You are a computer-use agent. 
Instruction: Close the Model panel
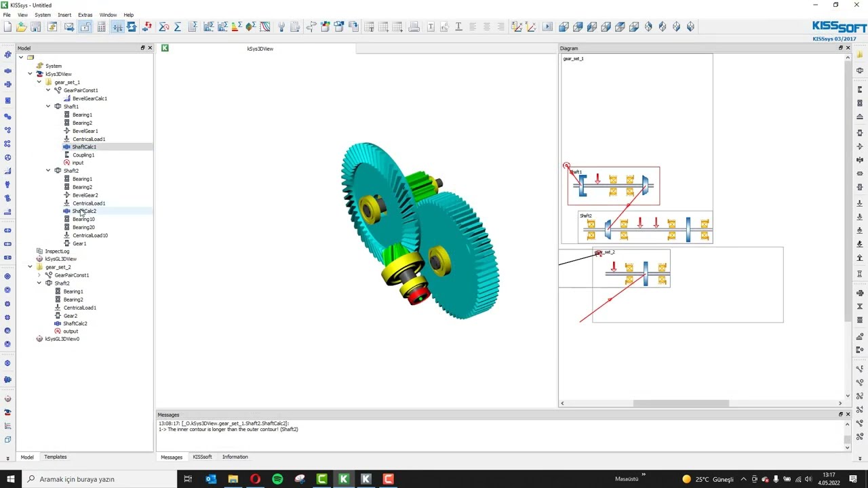[x=150, y=48]
